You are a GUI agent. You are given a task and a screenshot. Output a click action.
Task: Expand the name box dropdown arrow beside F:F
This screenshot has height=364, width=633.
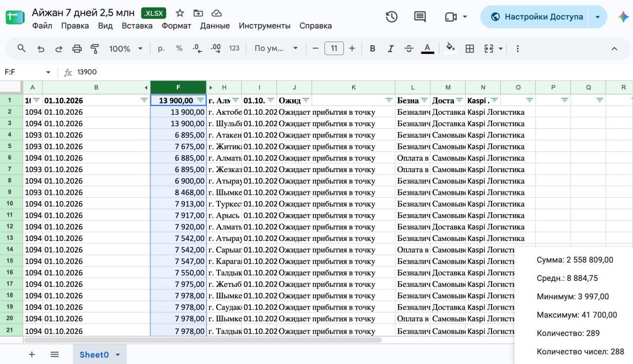(x=48, y=72)
